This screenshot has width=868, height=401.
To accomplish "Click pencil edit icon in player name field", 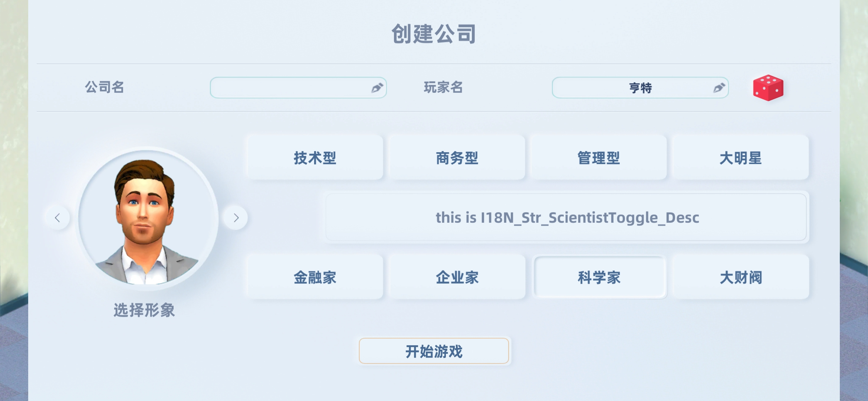I will [x=719, y=88].
